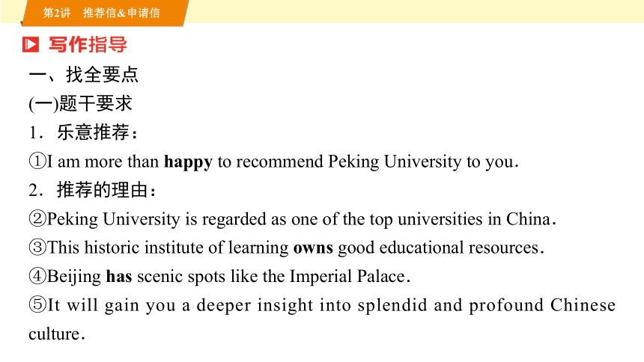
Task: Click the 写作指导 heading text
Action: [88, 44]
